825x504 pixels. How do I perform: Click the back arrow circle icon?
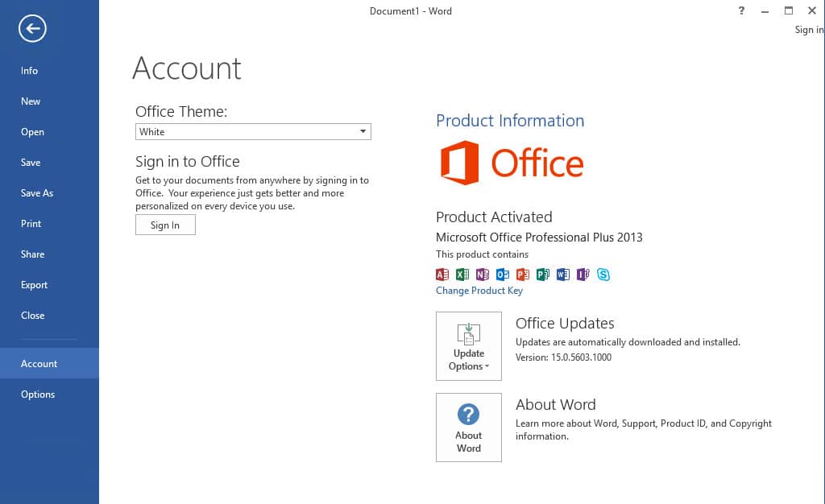pyautogui.click(x=32, y=28)
